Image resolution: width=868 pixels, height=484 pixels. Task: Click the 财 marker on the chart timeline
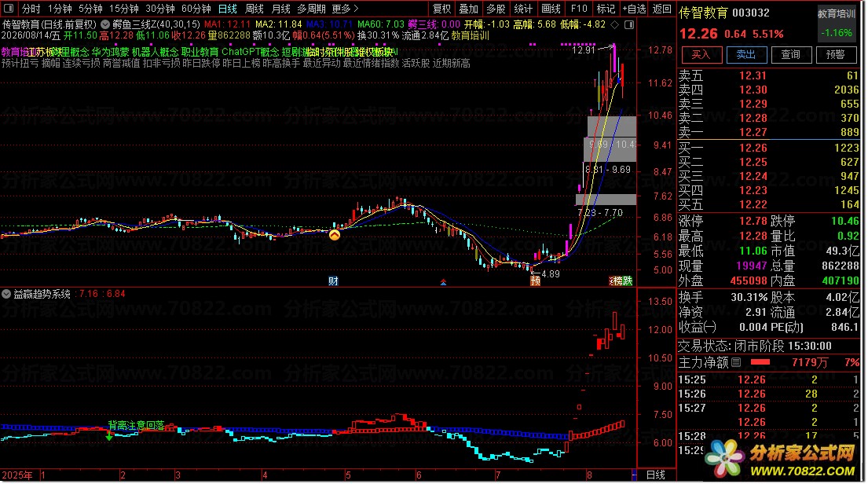tap(333, 280)
